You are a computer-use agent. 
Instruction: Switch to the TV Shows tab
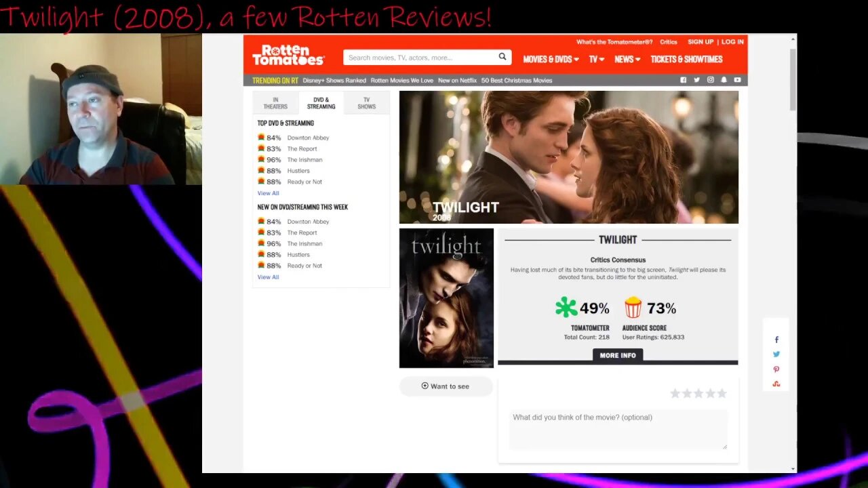366,103
